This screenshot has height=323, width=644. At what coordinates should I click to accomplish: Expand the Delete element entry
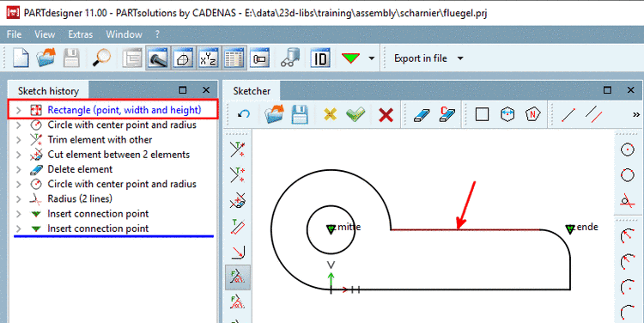[19, 169]
